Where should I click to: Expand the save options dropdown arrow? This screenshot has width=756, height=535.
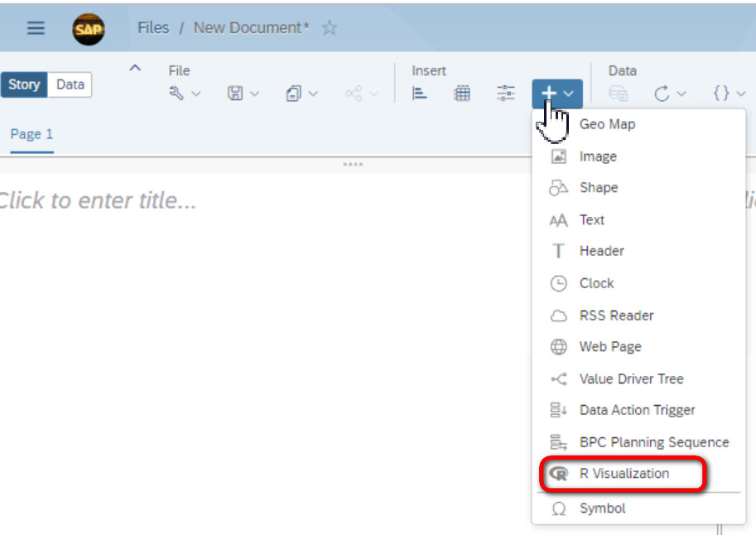coord(254,94)
